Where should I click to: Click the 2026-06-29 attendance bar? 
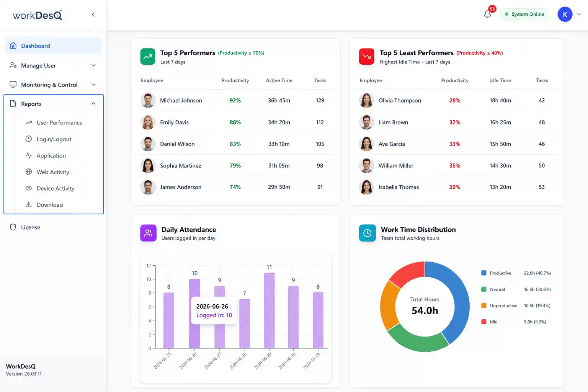click(269, 310)
